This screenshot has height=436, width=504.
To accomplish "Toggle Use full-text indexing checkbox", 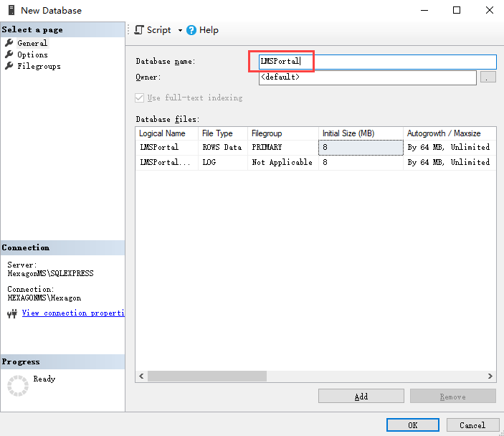I will click(140, 98).
